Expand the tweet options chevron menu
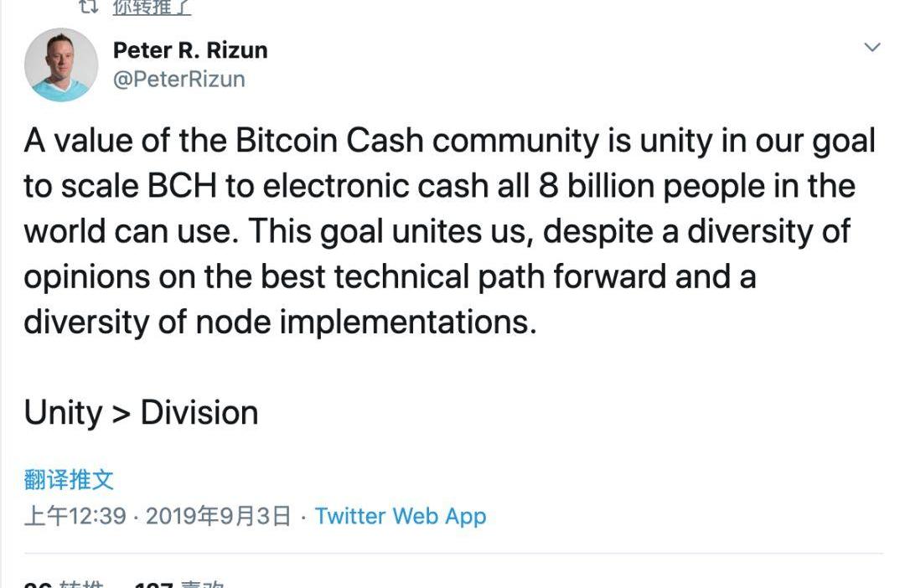 872,48
